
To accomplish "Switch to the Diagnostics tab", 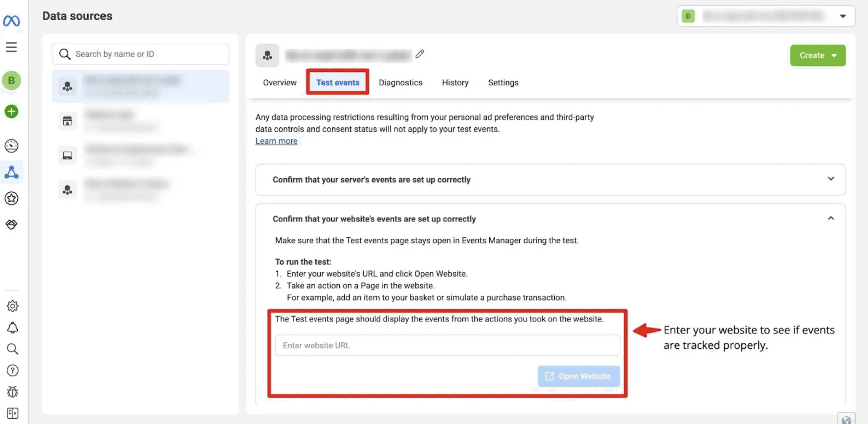I will click(400, 83).
